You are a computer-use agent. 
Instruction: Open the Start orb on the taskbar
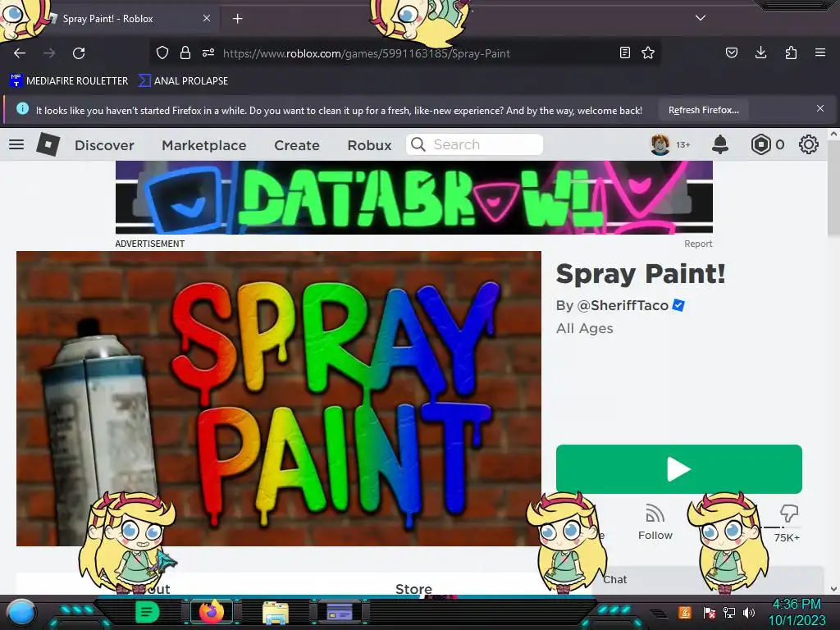[21, 612]
